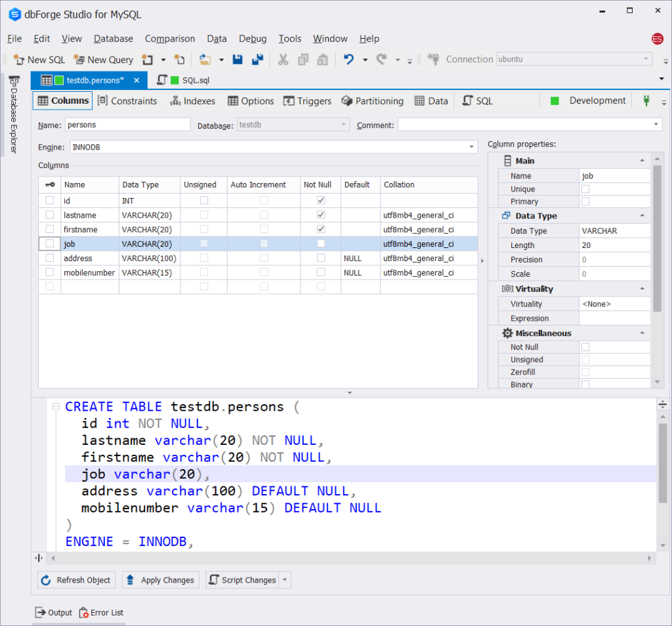Open the document tabs list dropdown
Screen dimensions: 672x626
pyautogui.click(x=661, y=79)
